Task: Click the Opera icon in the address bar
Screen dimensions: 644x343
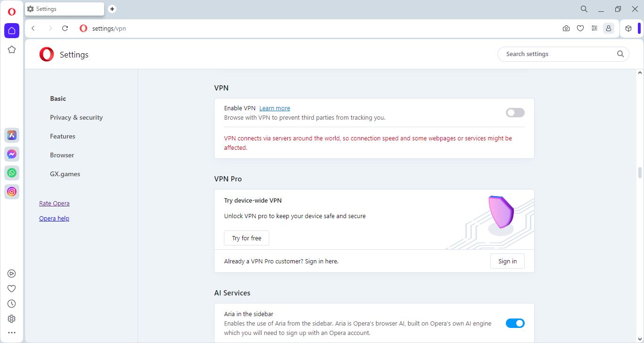Action: pos(83,28)
